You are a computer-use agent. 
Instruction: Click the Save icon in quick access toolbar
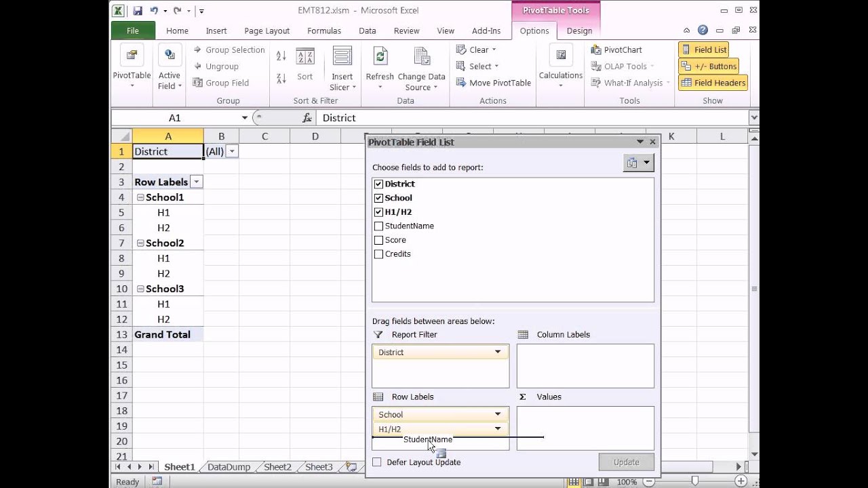pos(138,11)
